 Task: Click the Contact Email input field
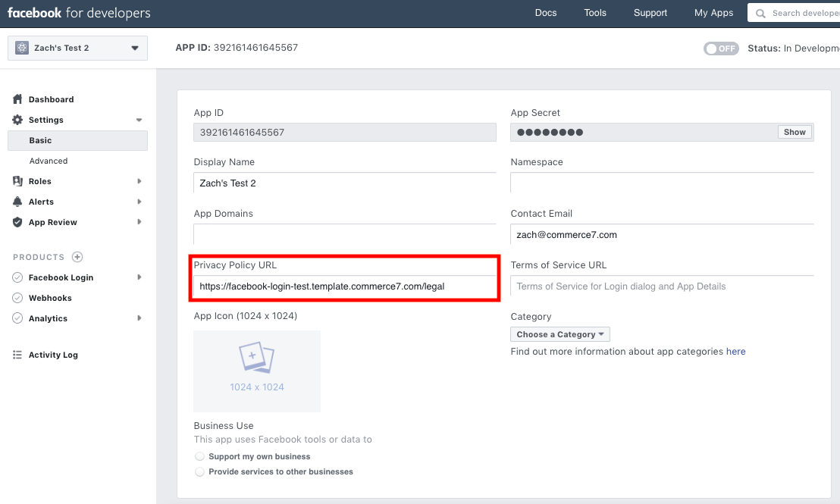[x=662, y=235]
